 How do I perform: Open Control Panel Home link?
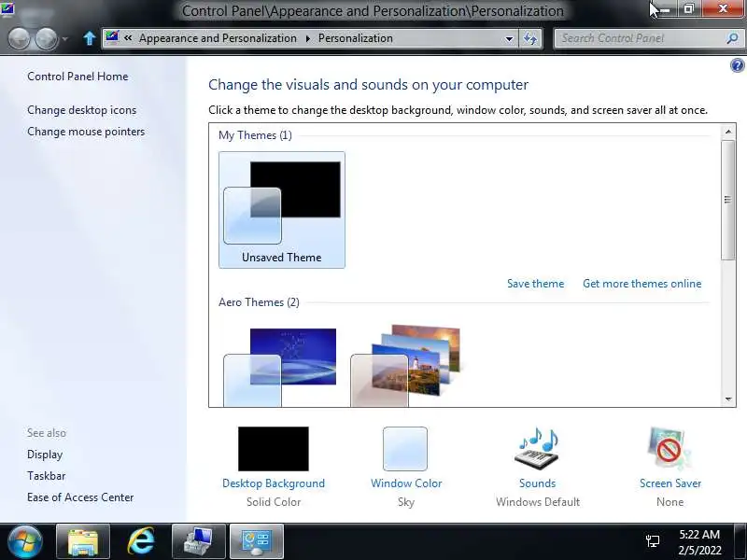click(x=78, y=77)
